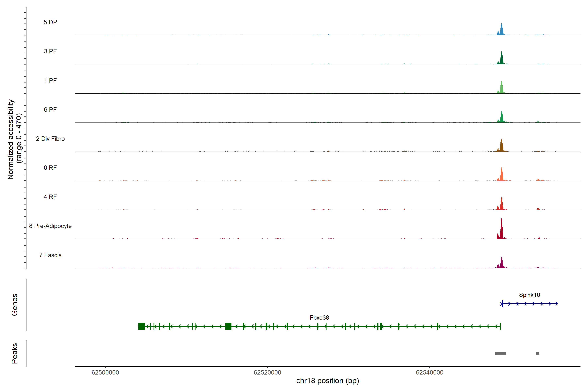Click the 62520000 axis tick label
Image resolution: width=588 pixels, height=392 pixels.
click(267, 373)
